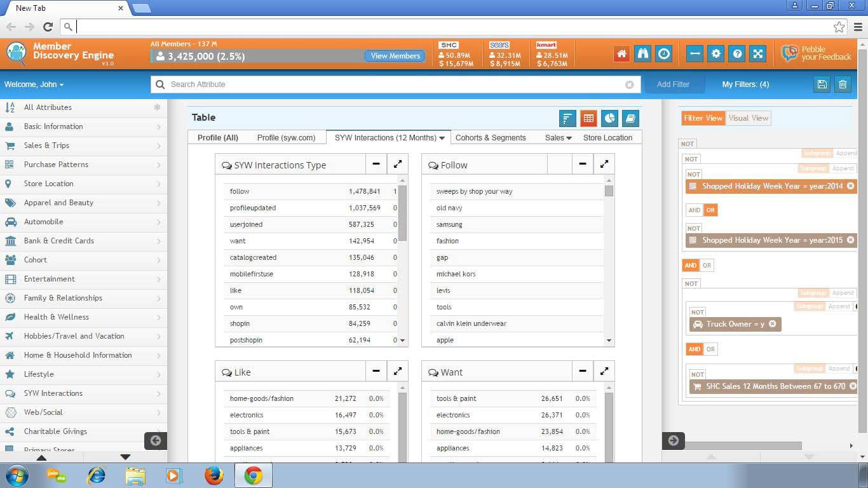Toggle AND above the Shopped Holiday 2015 filter

694,210
